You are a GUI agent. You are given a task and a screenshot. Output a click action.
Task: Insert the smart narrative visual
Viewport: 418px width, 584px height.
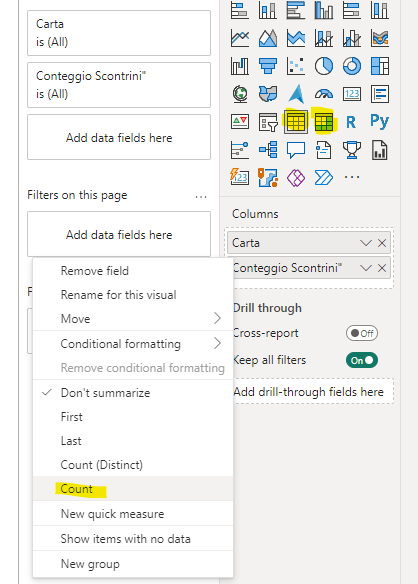tap(324, 150)
